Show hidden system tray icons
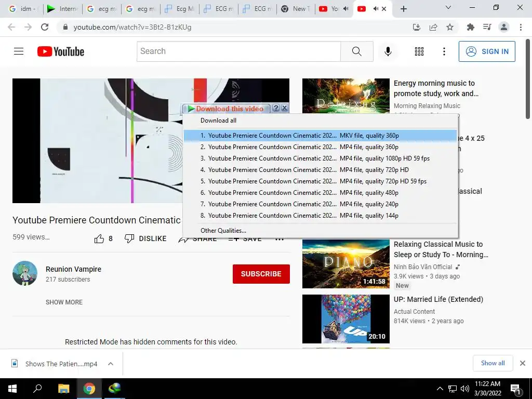This screenshot has height=399, width=532. coord(440,389)
